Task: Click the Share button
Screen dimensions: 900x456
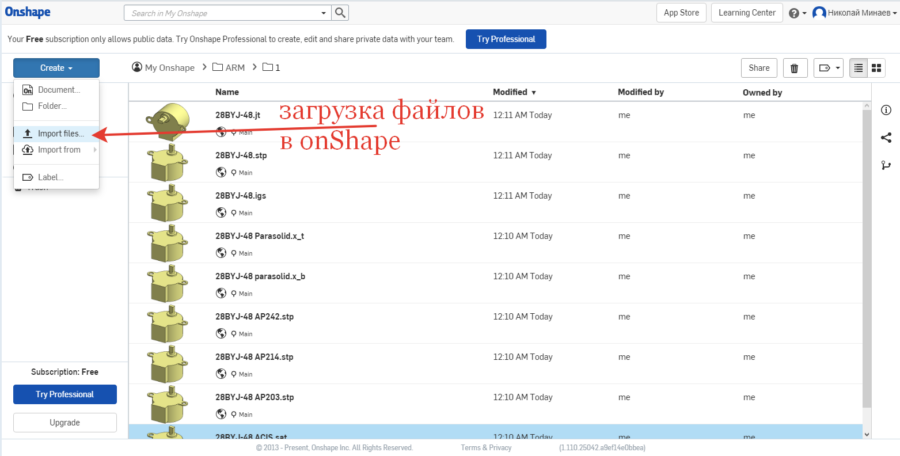Action: [759, 68]
